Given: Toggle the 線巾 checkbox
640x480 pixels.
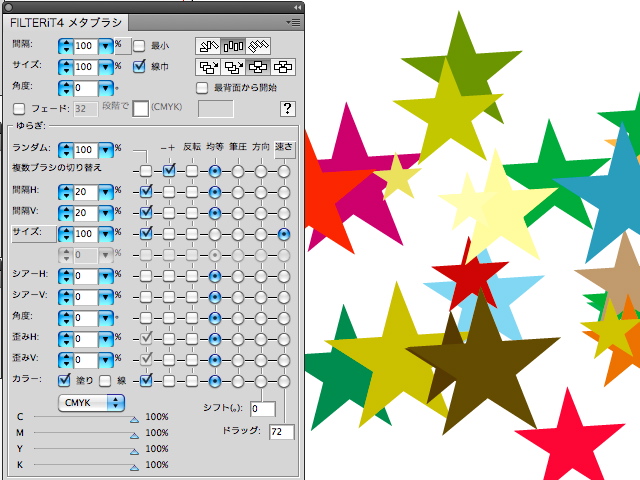Looking at the screenshot, I should click(x=140, y=67).
